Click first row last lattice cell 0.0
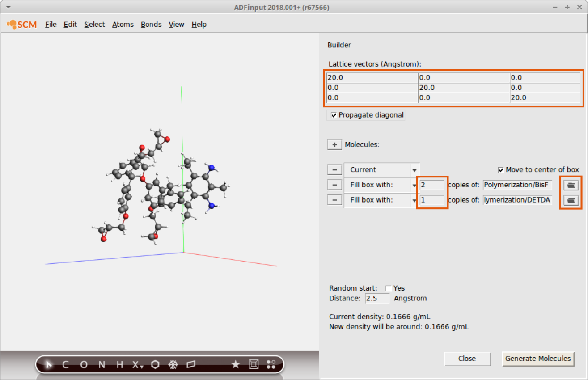This screenshot has width=588, height=380. [x=545, y=77]
